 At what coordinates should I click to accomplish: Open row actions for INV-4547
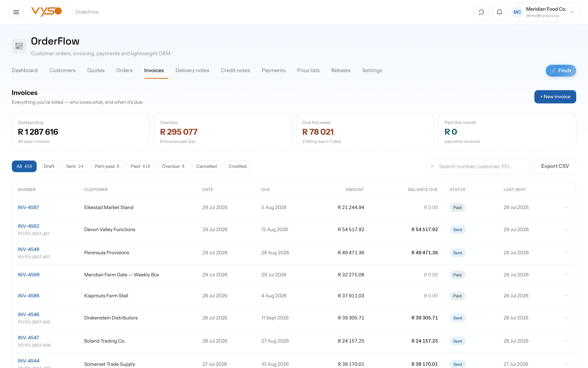pos(565,341)
